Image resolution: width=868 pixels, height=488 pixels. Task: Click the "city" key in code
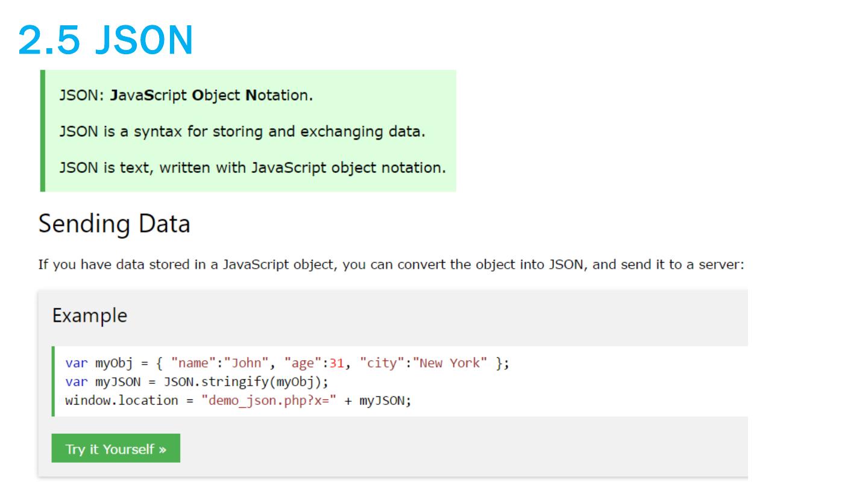[x=379, y=363]
